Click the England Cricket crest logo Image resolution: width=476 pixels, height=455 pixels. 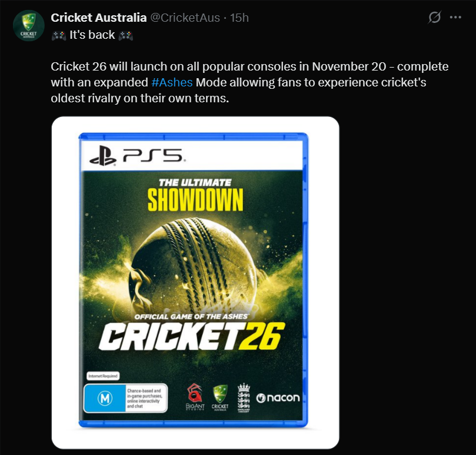(x=243, y=397)
